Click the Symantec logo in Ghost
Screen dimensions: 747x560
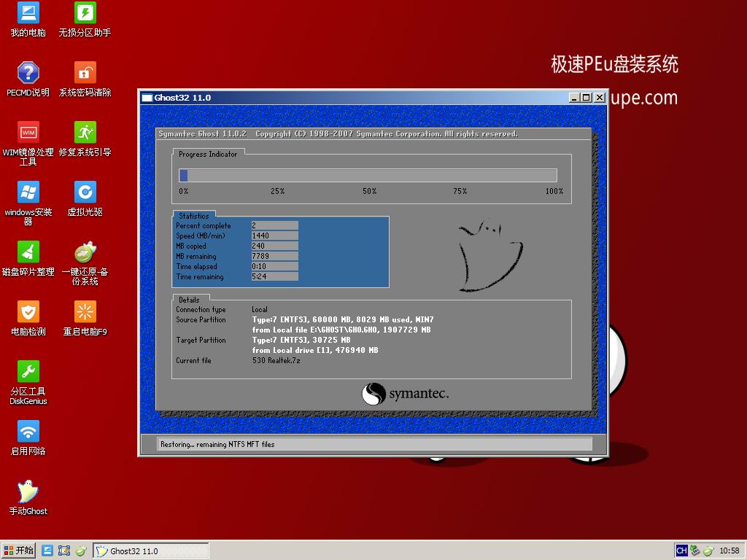click(x=405, y=394)
